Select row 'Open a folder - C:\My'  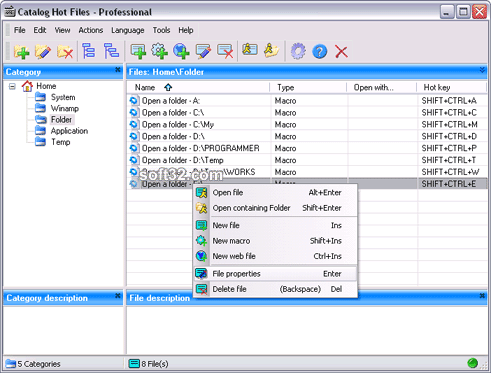coord(307,125)
